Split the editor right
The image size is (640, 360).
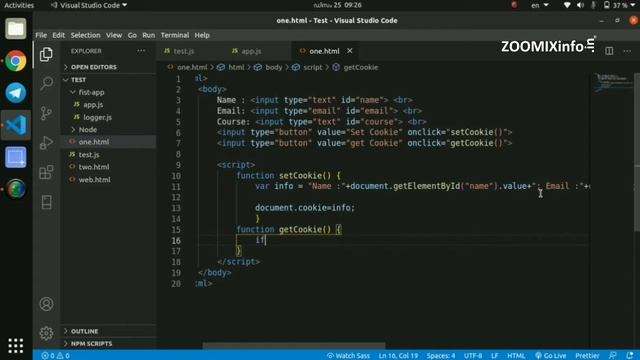609,51
